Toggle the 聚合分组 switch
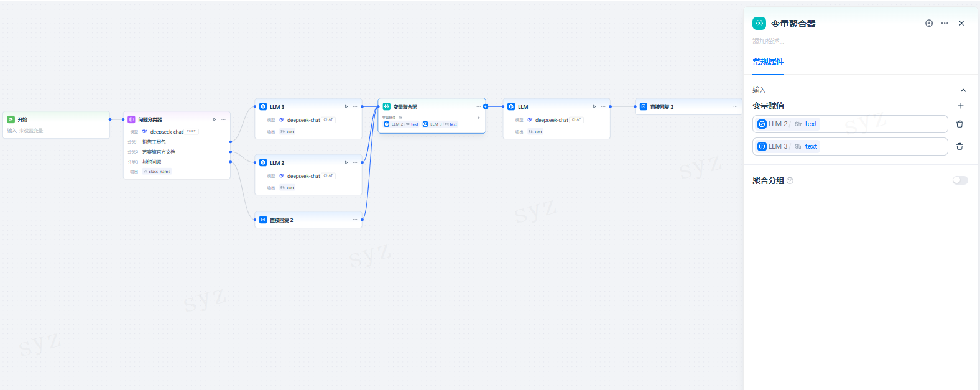Image resolution: width=980 pixels, height=390 pixels. [960, 180]
